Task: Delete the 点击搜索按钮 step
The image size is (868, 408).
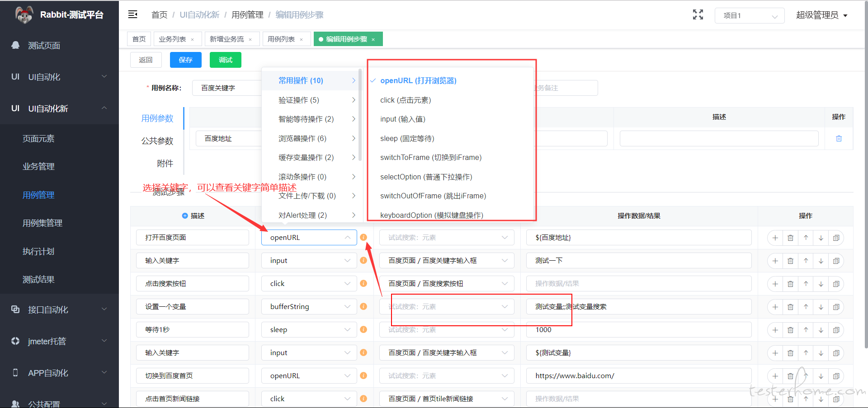Action: pyautogui.click(x=790, y=284)
